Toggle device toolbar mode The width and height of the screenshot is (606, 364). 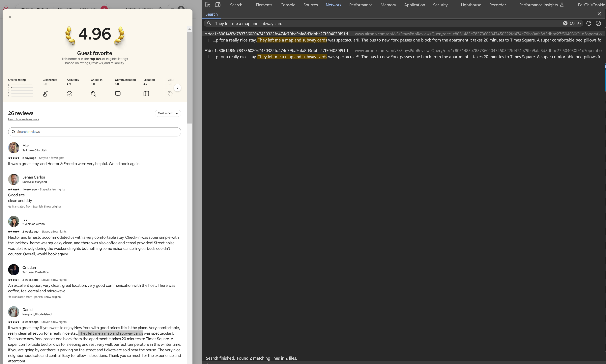coord(217,5)
